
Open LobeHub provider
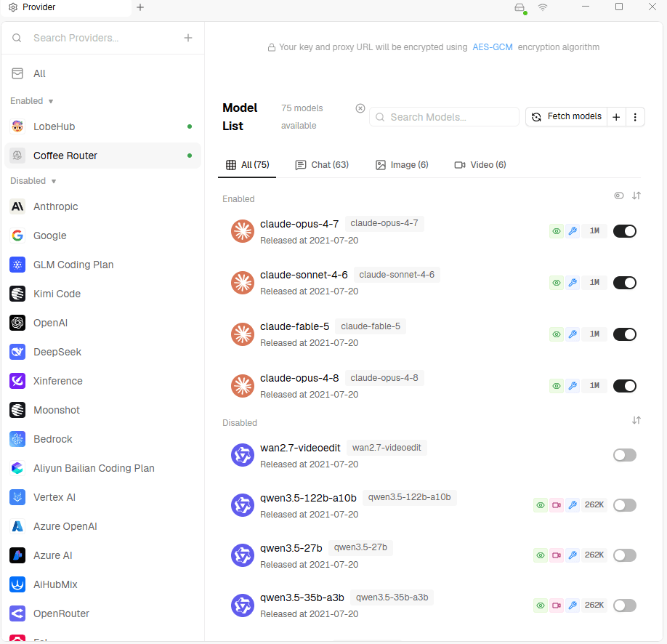[x=102, y=126]
